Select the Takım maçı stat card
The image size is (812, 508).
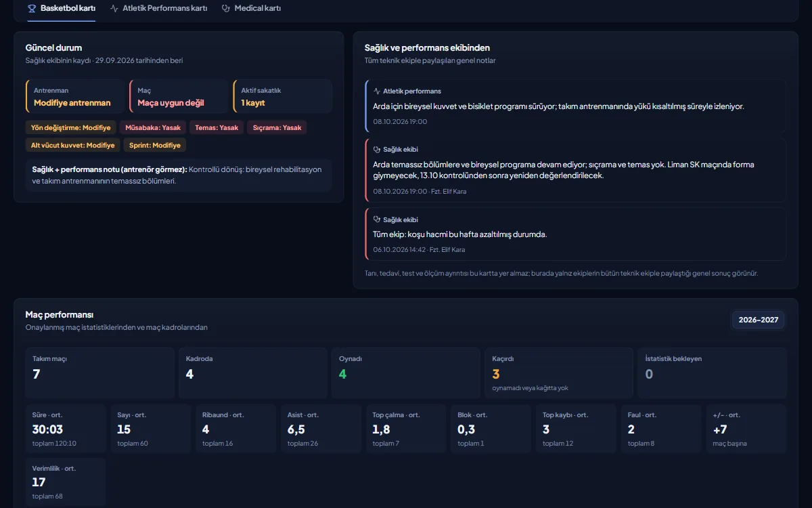coord(100,373)
